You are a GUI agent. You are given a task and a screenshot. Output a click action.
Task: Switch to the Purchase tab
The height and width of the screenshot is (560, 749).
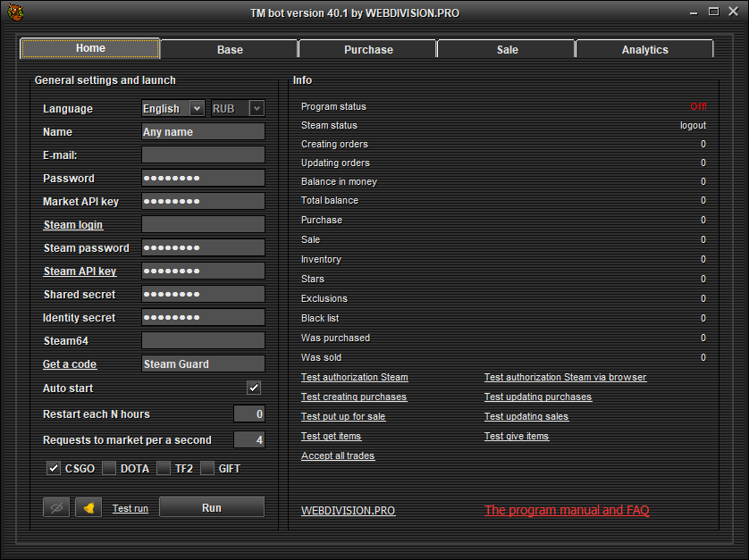point(368,50)
